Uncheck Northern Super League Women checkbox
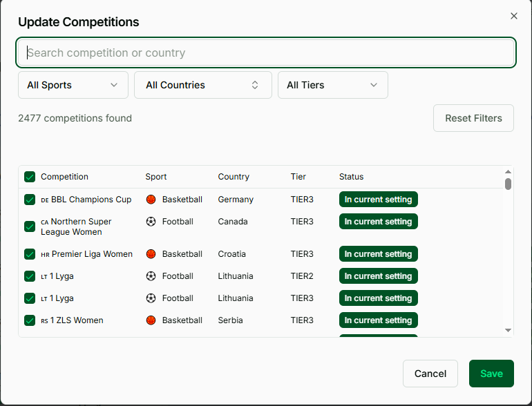 [30, 226]
